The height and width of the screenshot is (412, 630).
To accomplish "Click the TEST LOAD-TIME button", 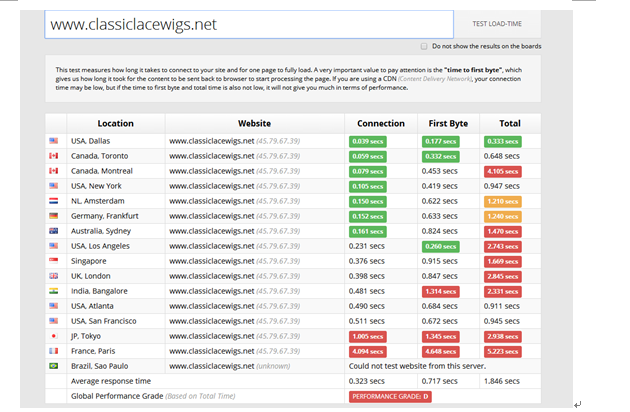I will pyautogui.click(x=497, y=24).
